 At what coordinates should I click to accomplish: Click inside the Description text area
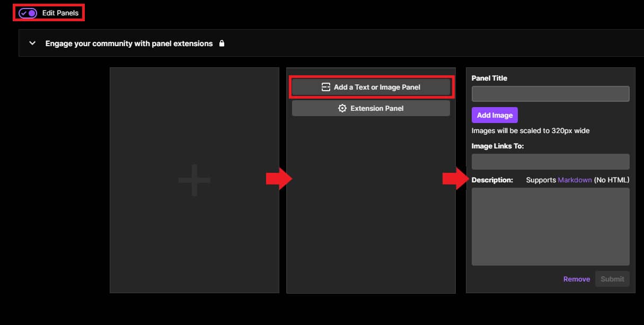(550, 226)
